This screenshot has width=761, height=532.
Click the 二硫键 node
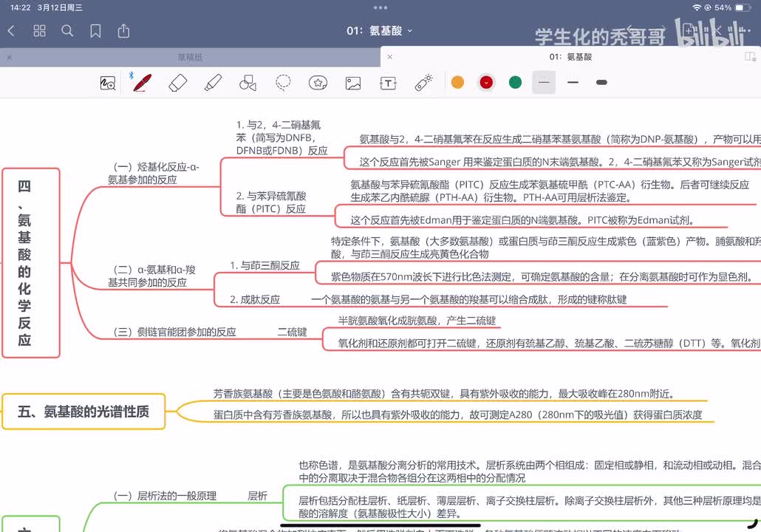(292, 332)
